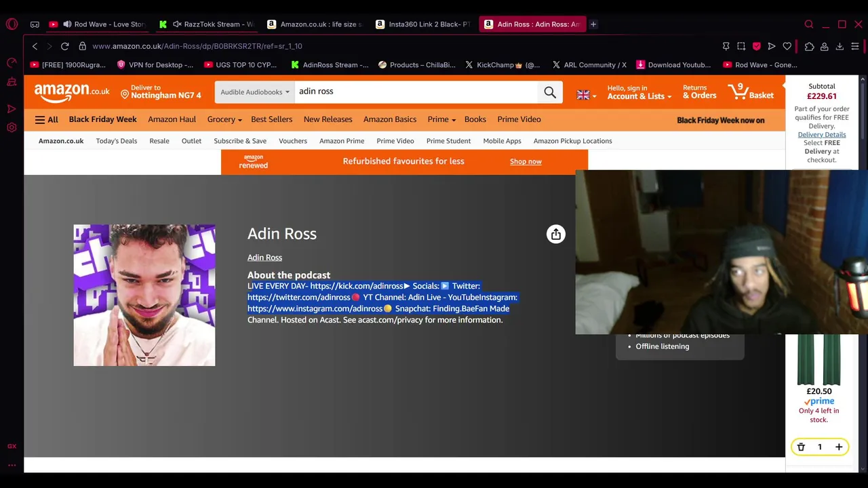Increase basket quantity with the plus button
The image size is (868, 488).
tap(839, 447)
